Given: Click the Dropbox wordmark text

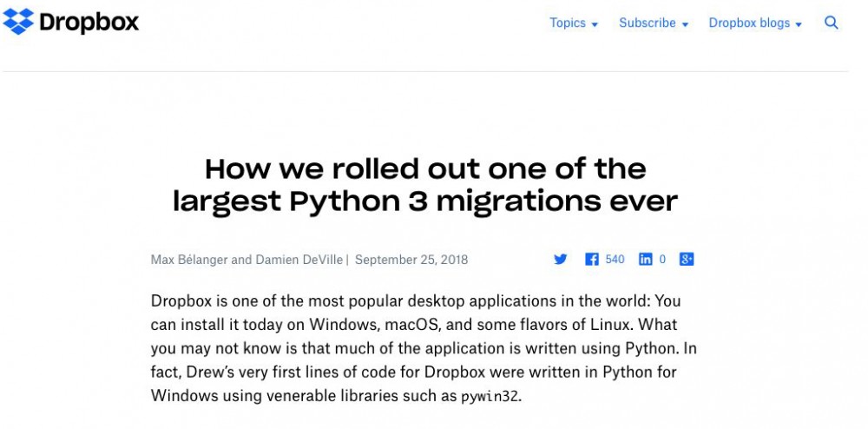Looking at the screenshot, I should 89,23.
